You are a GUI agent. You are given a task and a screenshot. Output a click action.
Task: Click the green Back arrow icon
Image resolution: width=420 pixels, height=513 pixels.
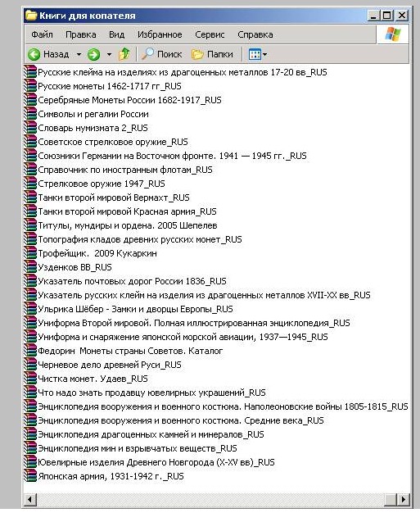coord(34,54)
